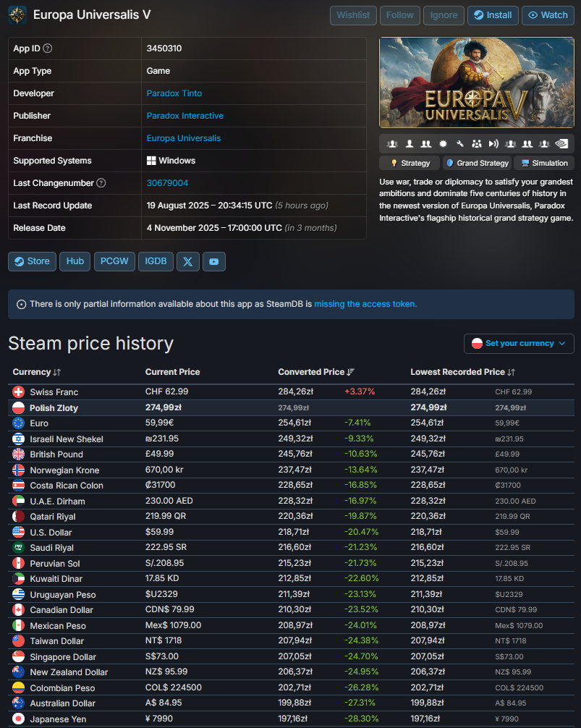Image resolution: width=581 pixels, height=728 pixels.
Task: Click the Steam Achievements starburst icon
Action: [x=444, y=144]
